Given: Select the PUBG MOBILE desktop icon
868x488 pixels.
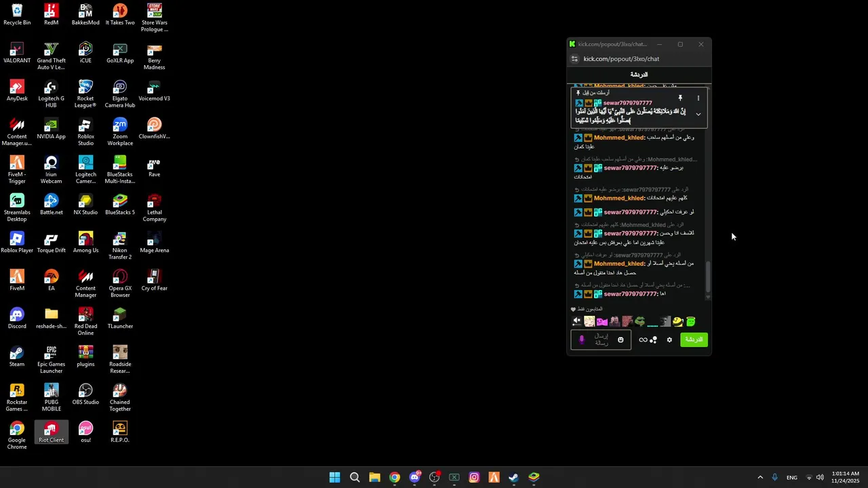Looking at the screenshot, I should (x=51, y=398).
